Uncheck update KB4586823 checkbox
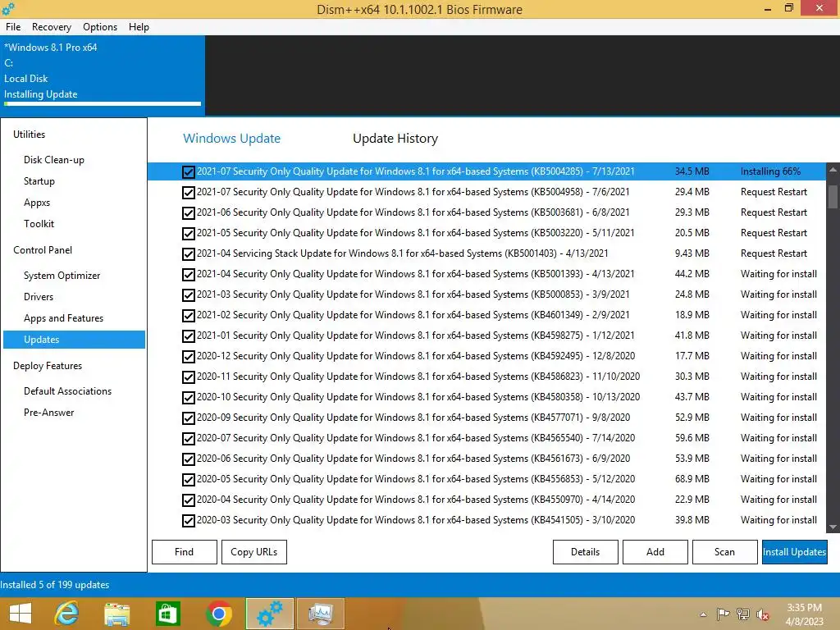Viewport: 840px width, 630px height. (x=188, y=377)
